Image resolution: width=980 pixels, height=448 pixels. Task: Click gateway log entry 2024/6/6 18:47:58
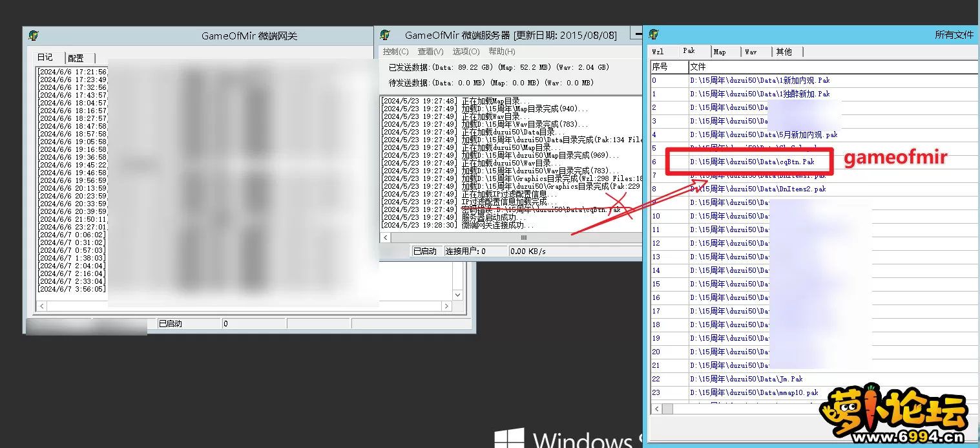click(x=72, y=126)
